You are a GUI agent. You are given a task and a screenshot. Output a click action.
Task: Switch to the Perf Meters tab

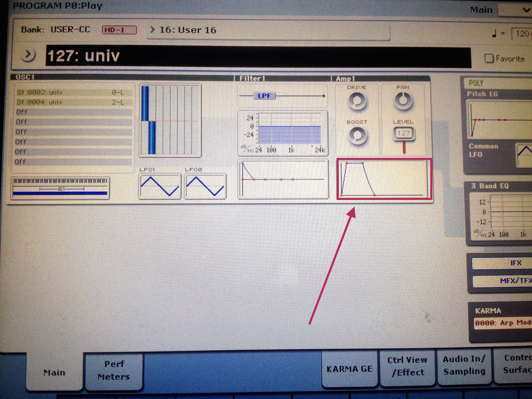[x=113, y=370]
